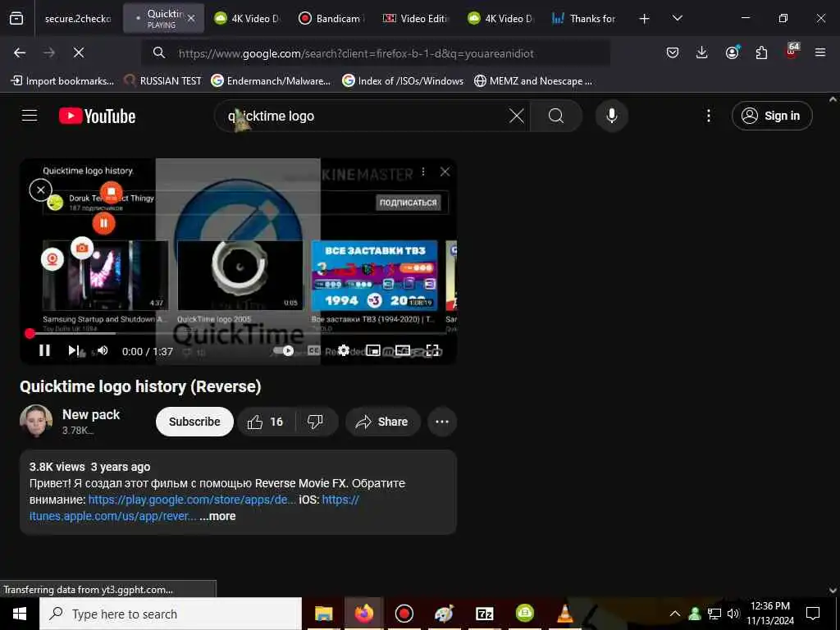Show hidden system tray icons

pyautogui.click(x=675, y=614)
